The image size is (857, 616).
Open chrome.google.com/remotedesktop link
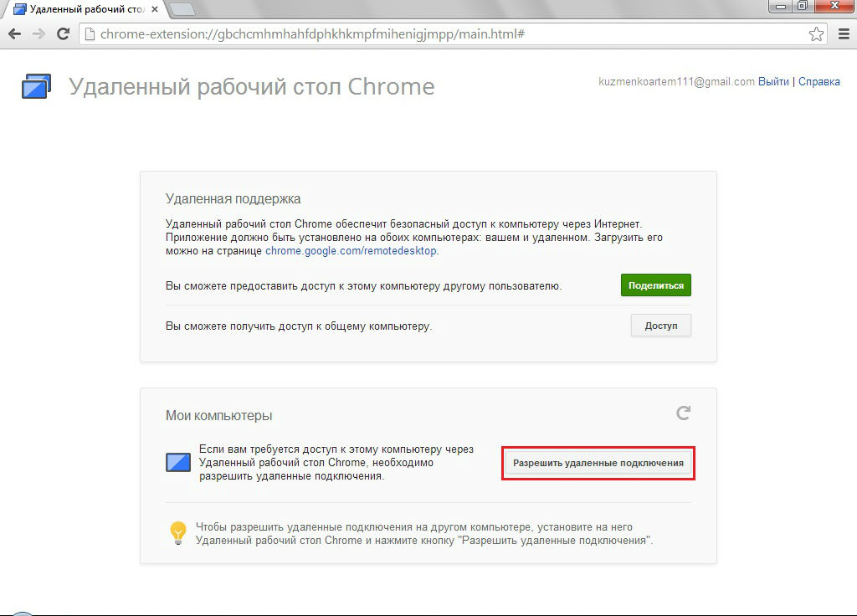click(351, 251)
